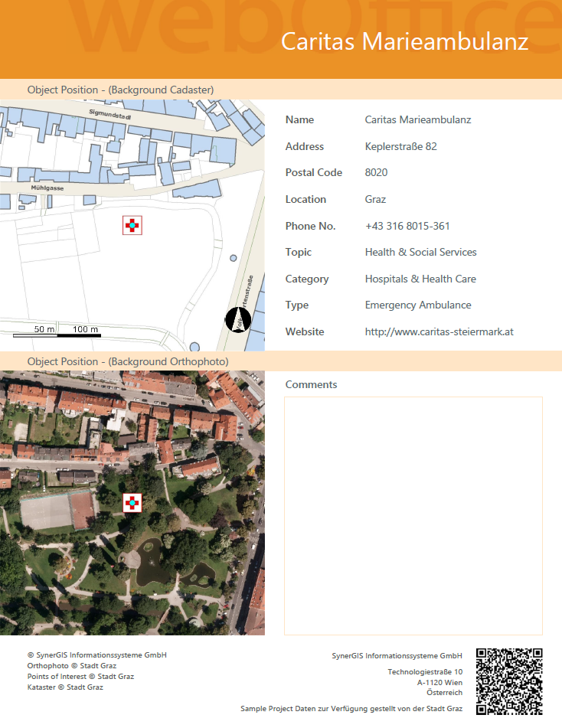Click the Emergency Ambulance type value
The width and height of the screenshot is (562, 728).
point(417,305)
